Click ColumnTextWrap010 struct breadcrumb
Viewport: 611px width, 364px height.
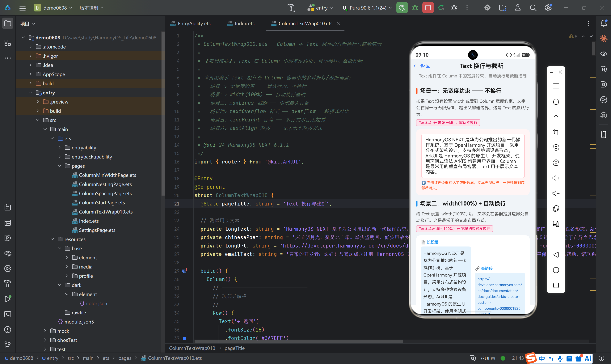point(192,348)
